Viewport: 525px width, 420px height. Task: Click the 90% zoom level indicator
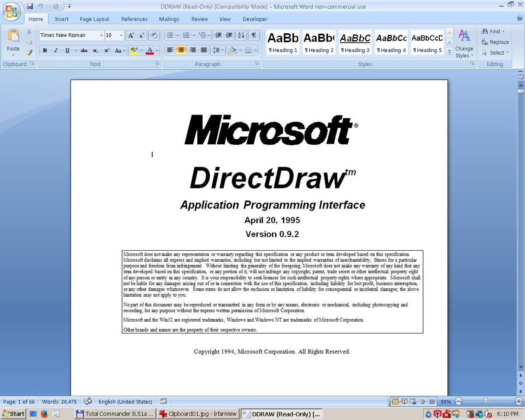coord(445,401)
